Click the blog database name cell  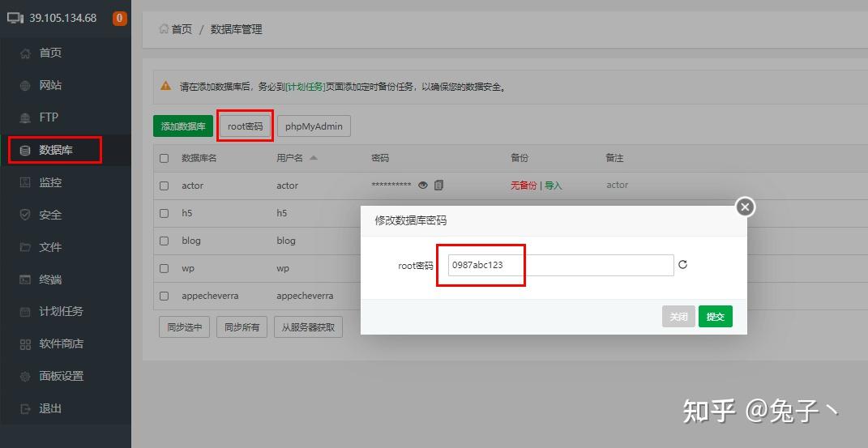pos(191,241)
